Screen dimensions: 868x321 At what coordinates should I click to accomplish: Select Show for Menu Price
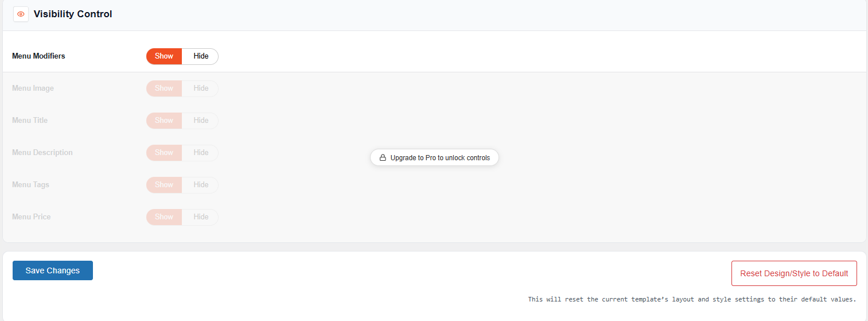(164, 217)
